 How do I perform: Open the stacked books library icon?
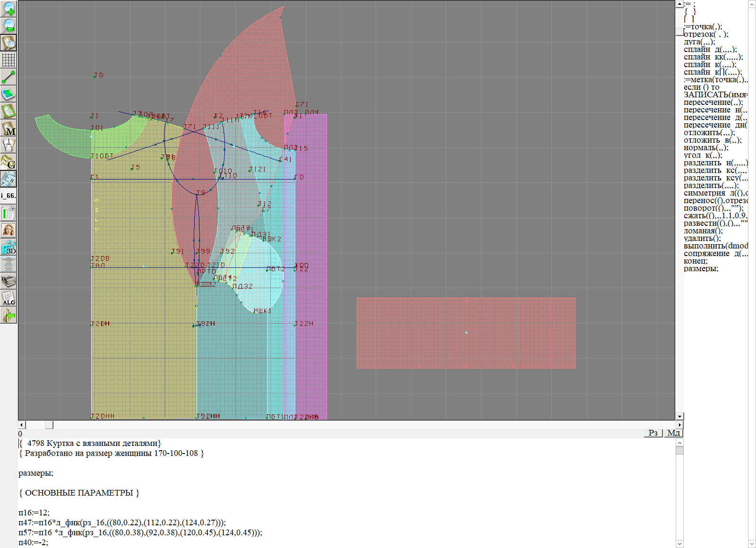tap(9, 282)
